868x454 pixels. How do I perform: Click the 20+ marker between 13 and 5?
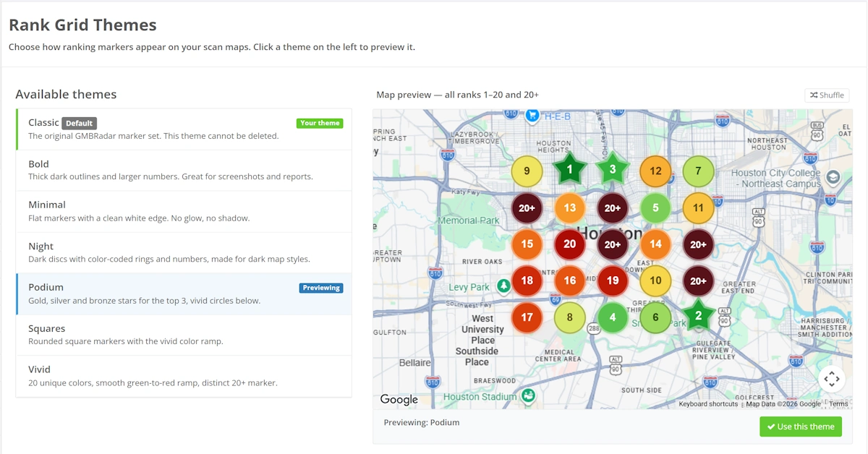coord(613,208)
